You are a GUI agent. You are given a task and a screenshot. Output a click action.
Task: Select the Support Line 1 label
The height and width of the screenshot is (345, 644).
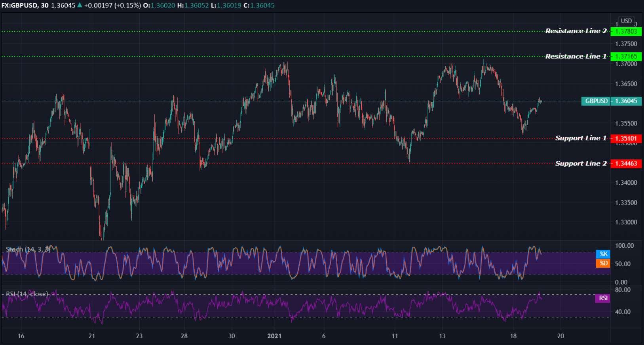[581, 138]
